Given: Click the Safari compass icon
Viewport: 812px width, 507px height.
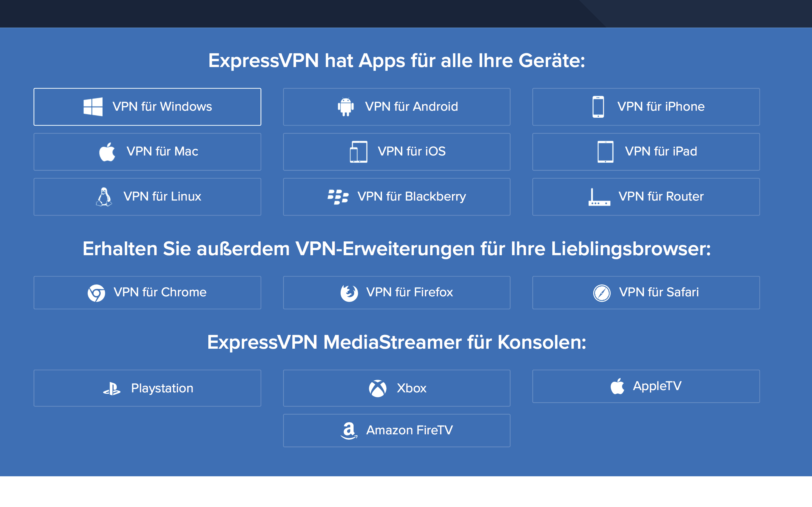Looking at the screenshot, I should 602,293.
